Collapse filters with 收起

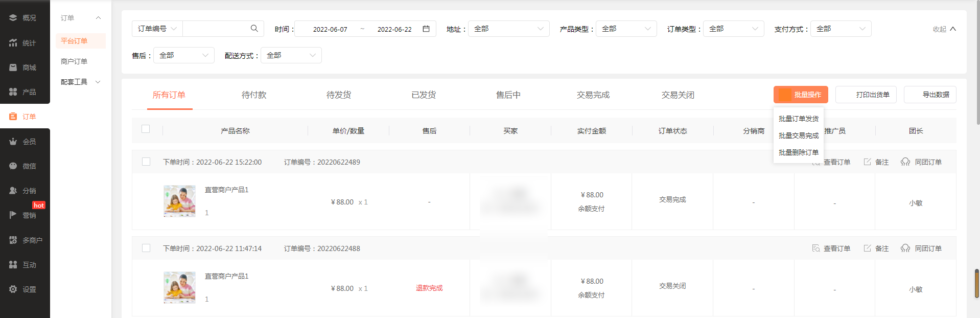pyautogui.click(x=944, y=29)
